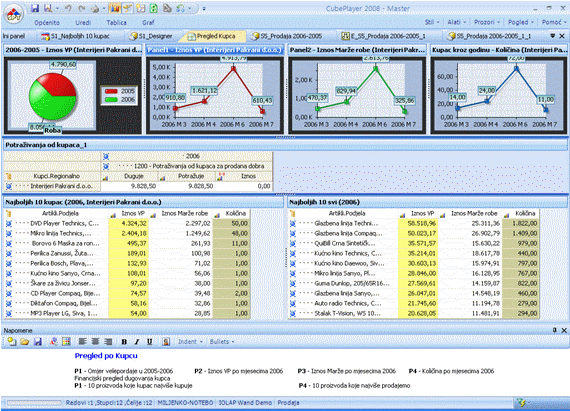Toggle Italic formatting in Napomene

137,342
